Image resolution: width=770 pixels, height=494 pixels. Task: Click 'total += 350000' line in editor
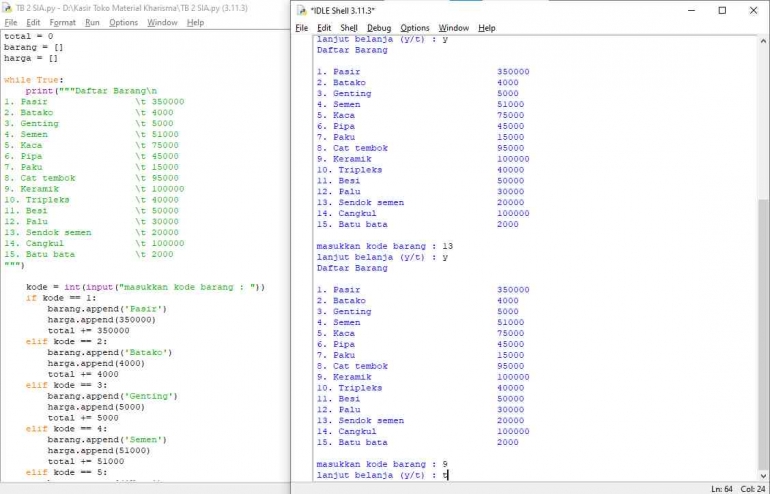[x=88, y=330]
